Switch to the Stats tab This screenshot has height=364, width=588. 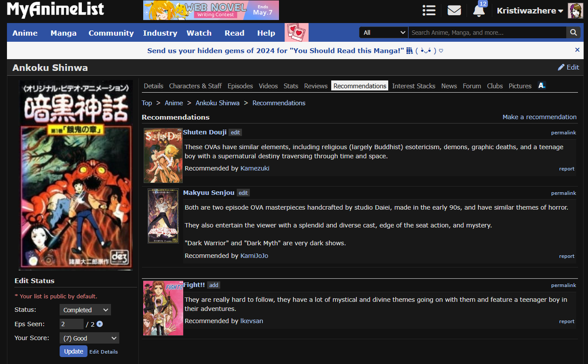(x=291, y=86)
